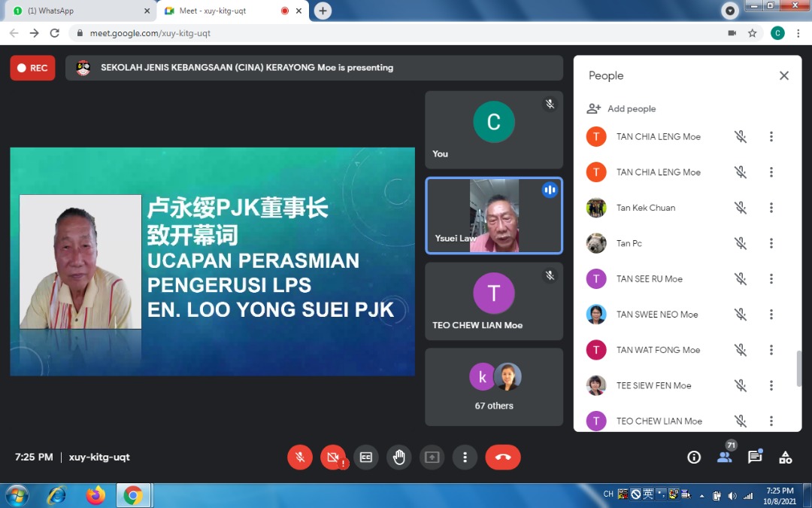Open the in-call chat messages panel
812x508 pixels.
755,457
